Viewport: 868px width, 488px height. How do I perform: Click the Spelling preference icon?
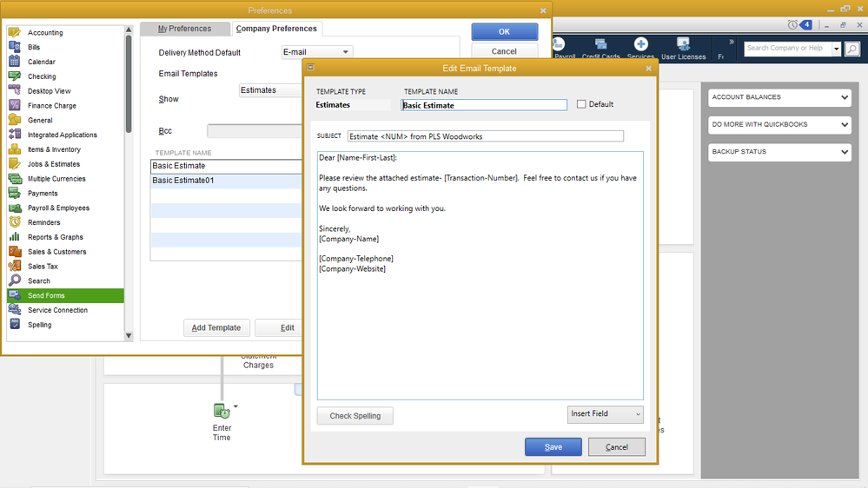(15, 324)
